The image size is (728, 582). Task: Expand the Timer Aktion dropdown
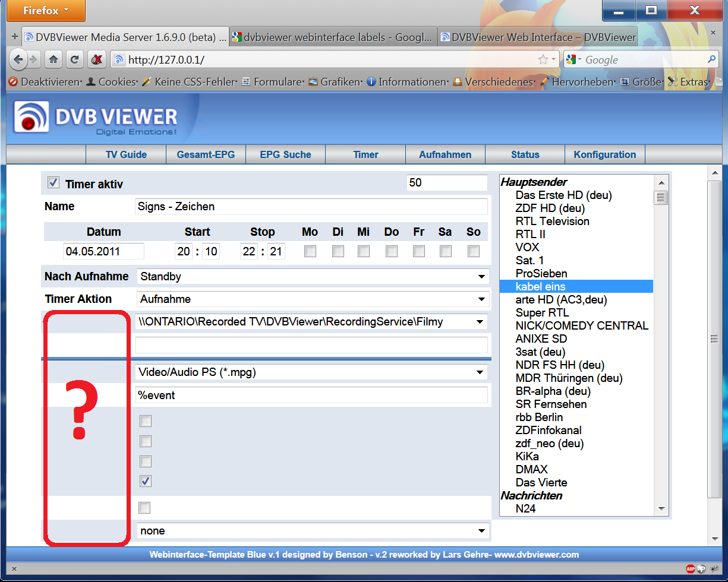click(x=312, y=299)
